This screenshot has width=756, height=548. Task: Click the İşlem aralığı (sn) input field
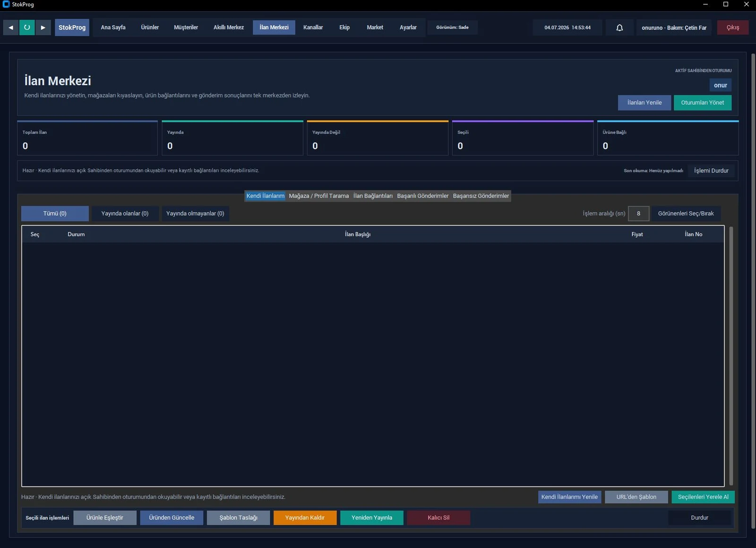coord(638,214)
